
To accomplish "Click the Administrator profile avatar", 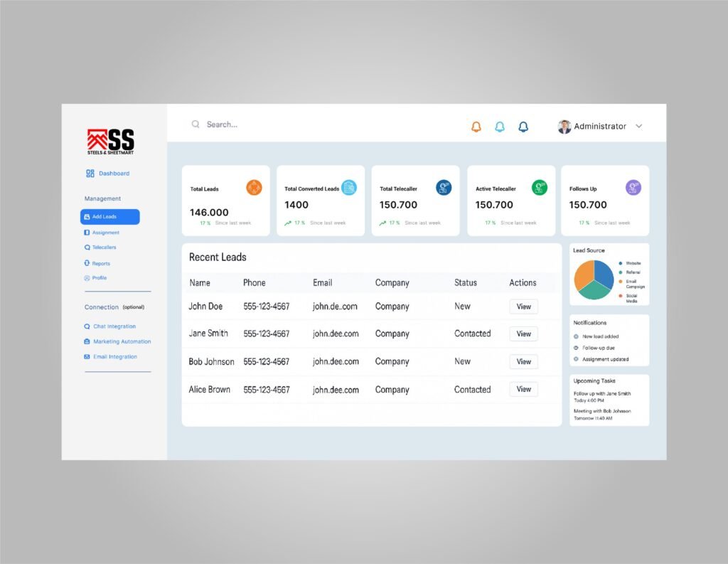I will 564,127.
